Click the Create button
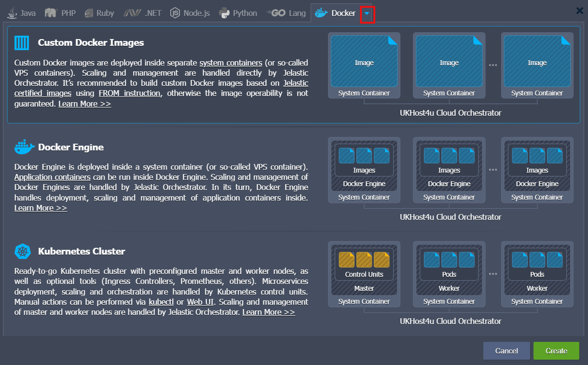Viewport: 588px width, 365px height. tap(556, 351)
